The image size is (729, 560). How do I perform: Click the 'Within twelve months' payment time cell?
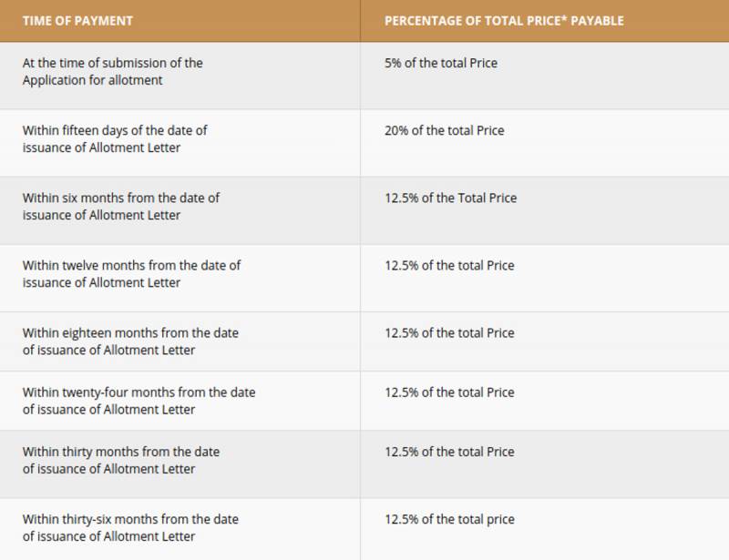pos(131,274)
